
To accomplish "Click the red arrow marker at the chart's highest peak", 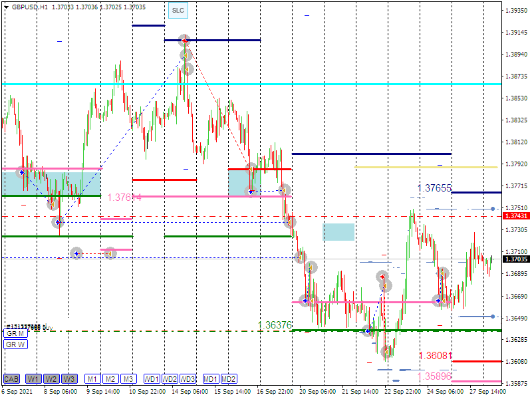I will [x=184, y=41].
